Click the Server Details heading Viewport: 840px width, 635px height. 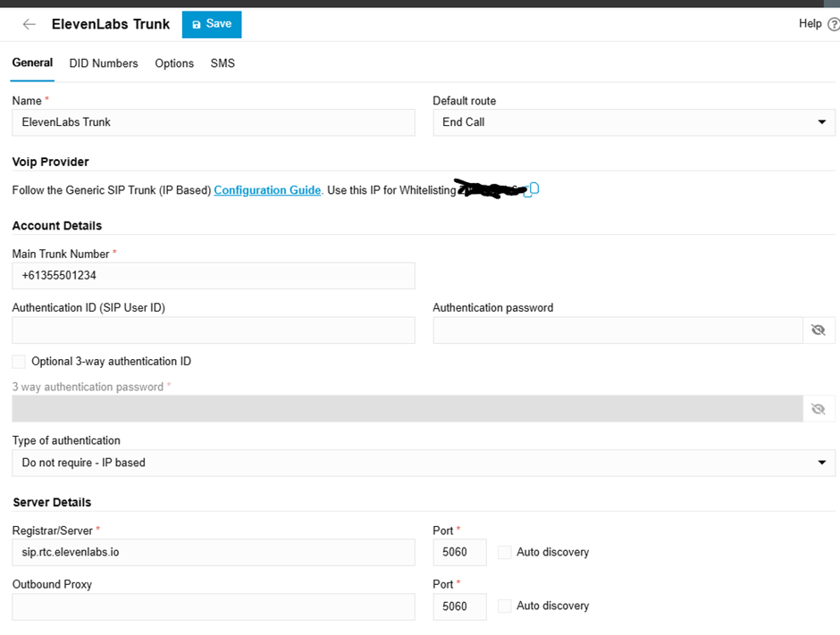[52, 502]
